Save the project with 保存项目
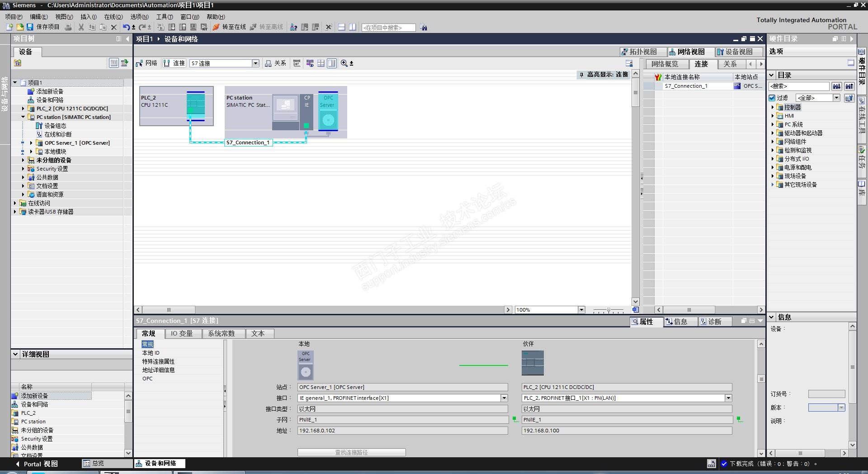This screenshot has height=474, width=868. click(43, 27)
